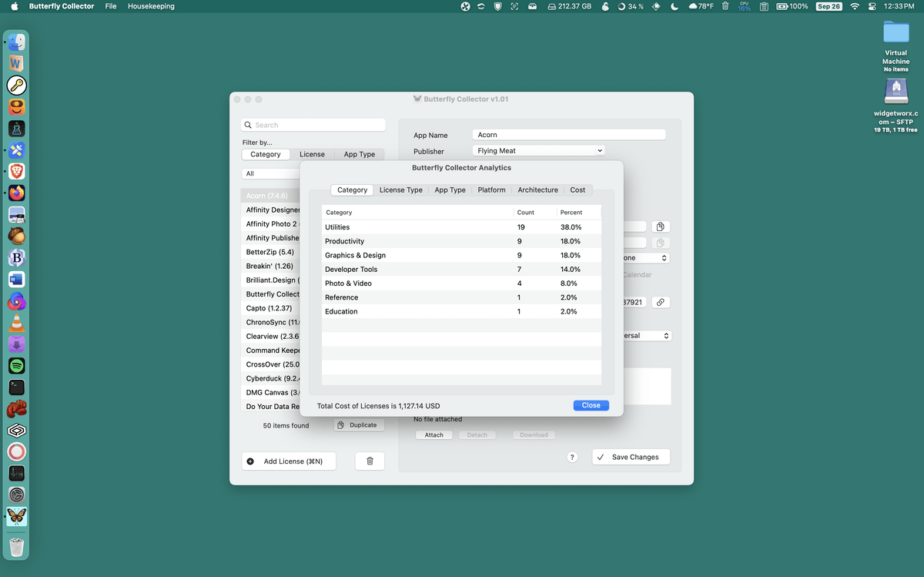
Task: Open Finder from the Dock
Action: [17, 42]
